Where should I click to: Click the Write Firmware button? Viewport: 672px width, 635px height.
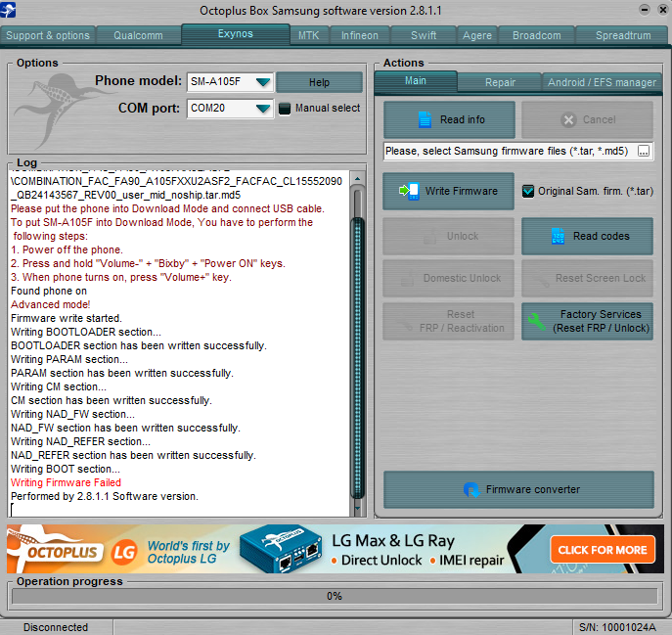coord(448,191)
